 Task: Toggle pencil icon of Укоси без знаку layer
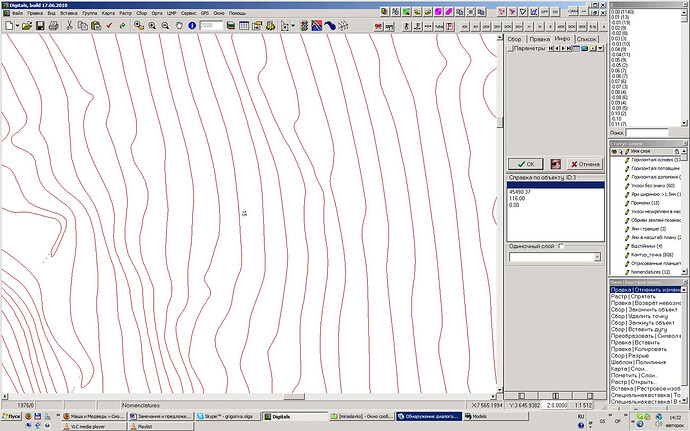[627, 186]
